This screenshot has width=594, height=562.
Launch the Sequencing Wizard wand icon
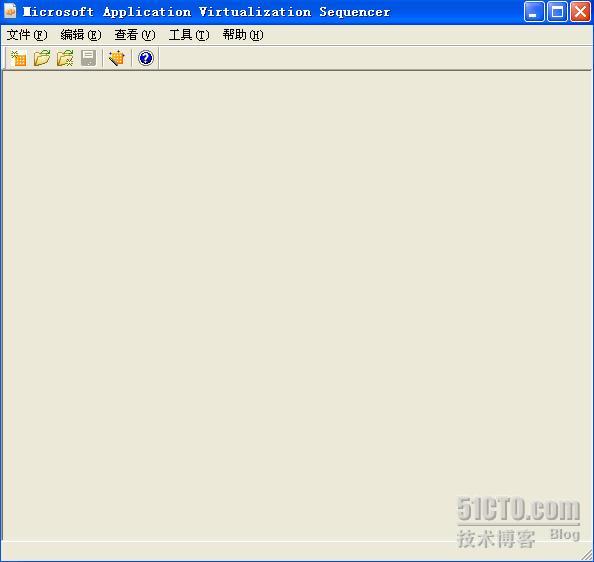tap(117, 58)
